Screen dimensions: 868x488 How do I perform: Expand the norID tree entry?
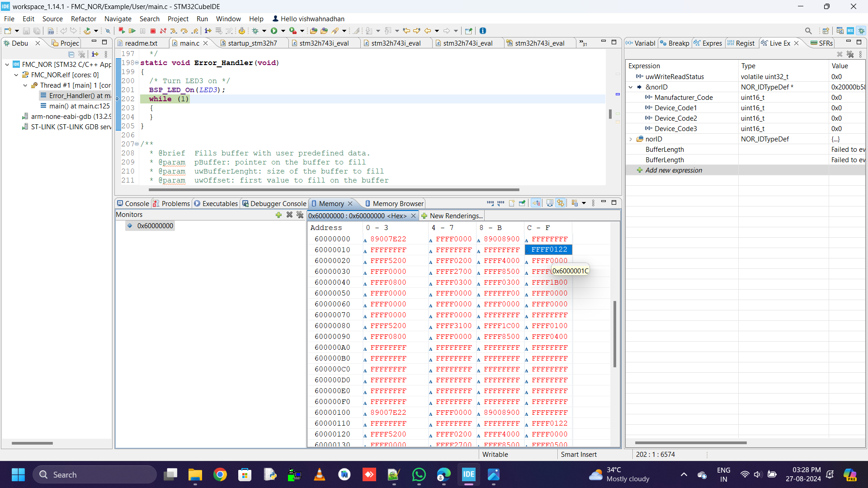pos(631,139)
